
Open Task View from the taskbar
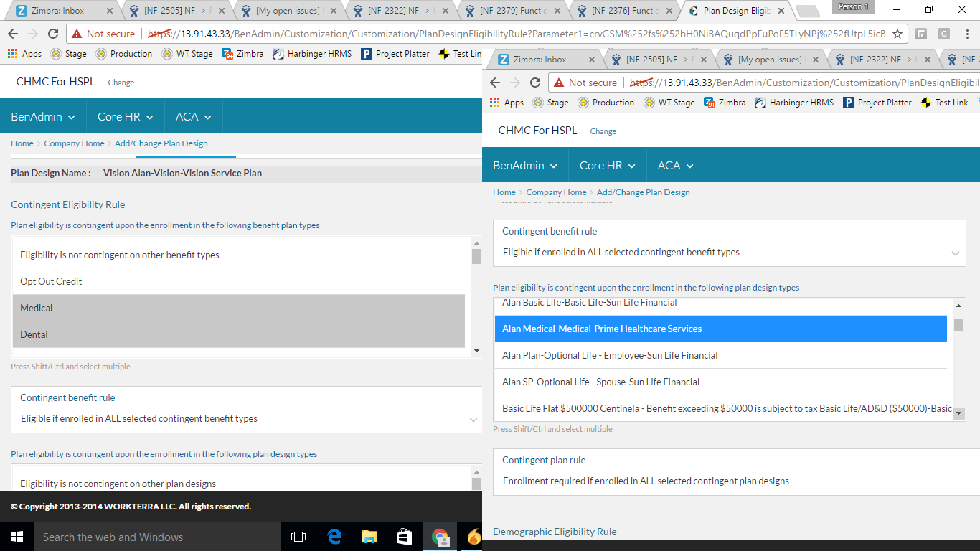coord(298,537)
